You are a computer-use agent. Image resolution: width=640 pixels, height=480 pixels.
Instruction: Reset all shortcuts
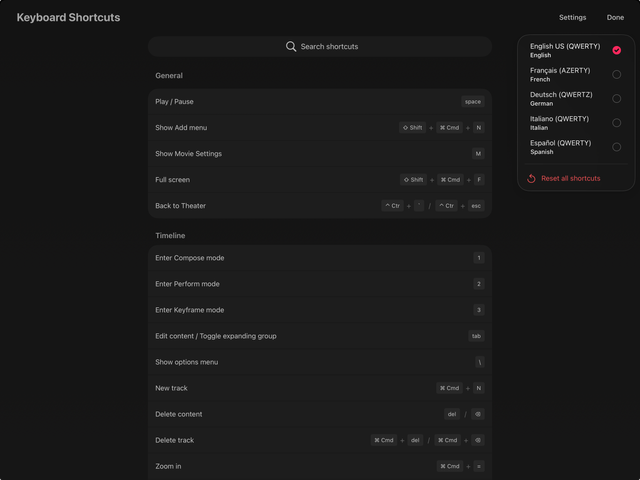pyautogui.click(x=570, y=179)
